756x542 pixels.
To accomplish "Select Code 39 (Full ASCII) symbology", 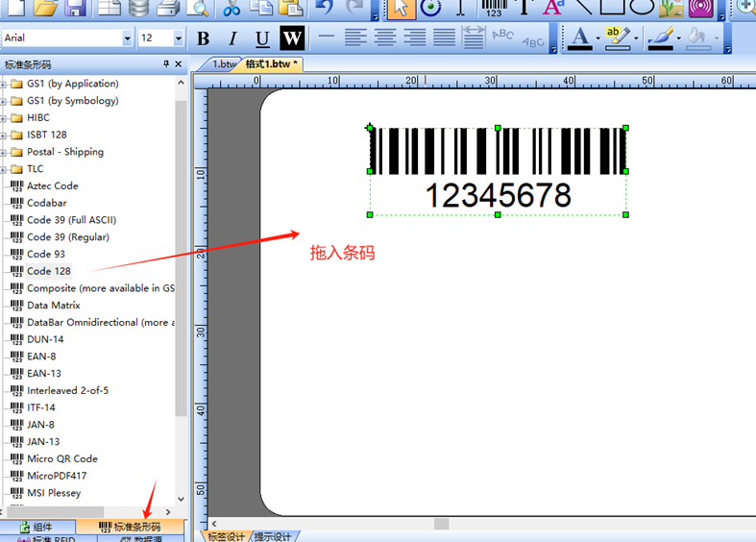I will coord(72,220).
